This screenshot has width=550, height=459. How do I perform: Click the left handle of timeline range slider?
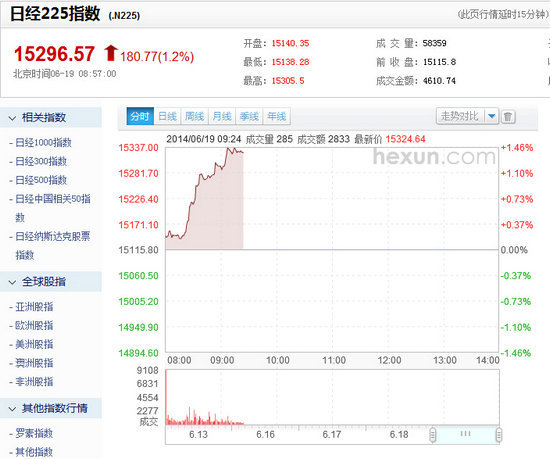[432, 435]
